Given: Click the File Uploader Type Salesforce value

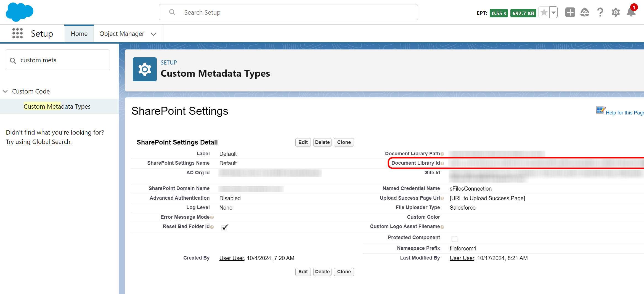Looking at the screenshot, I should point(463,208).
